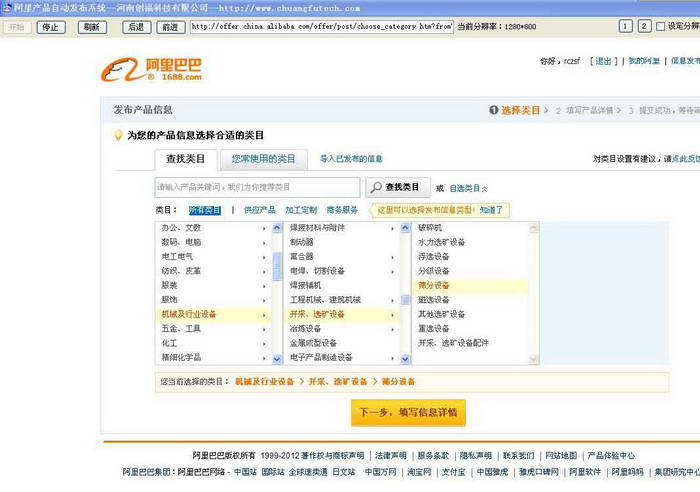This screenshot has height=492, width=700.
Task: Click the toolbar button labeled 2
Action: coord(644,26)
